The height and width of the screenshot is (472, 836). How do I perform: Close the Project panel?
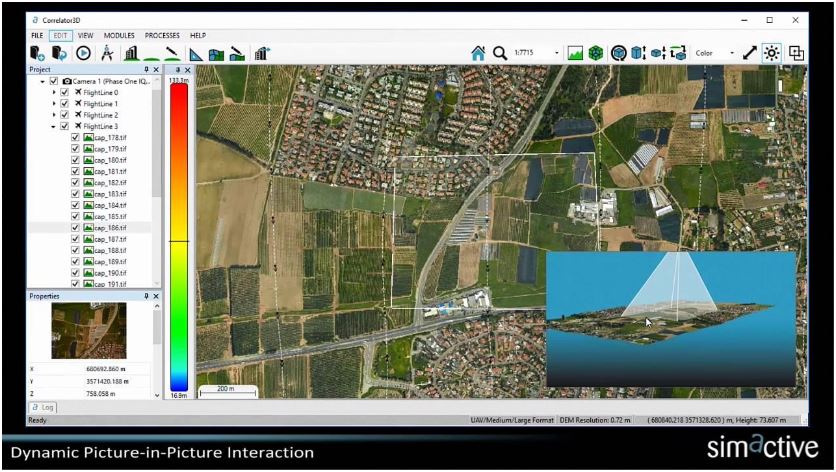coord(156,70)
